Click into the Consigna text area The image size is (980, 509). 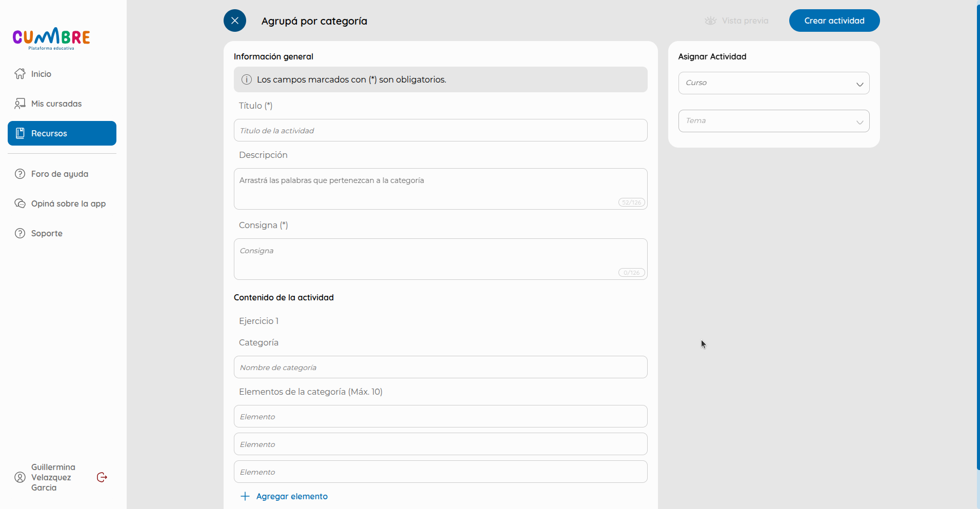click(441, 259)
